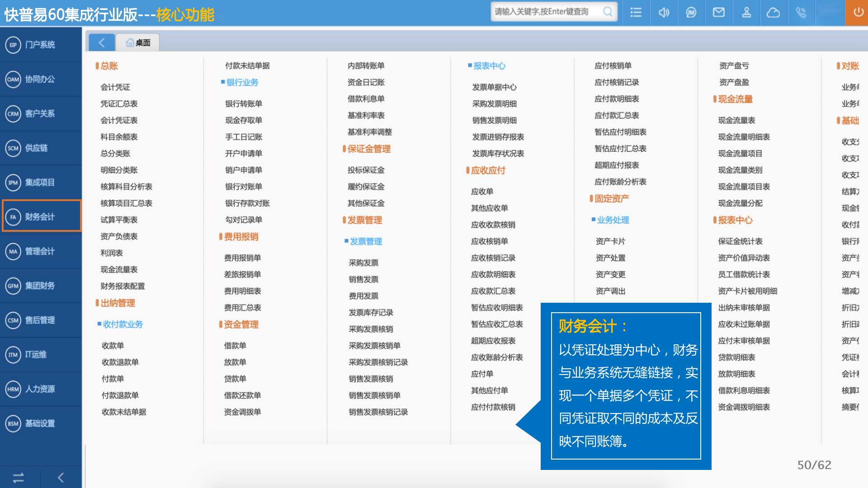Collapse sidebar with bottom left chevron
The height and width of the screenshot is (488, 868).
[61, 478]
